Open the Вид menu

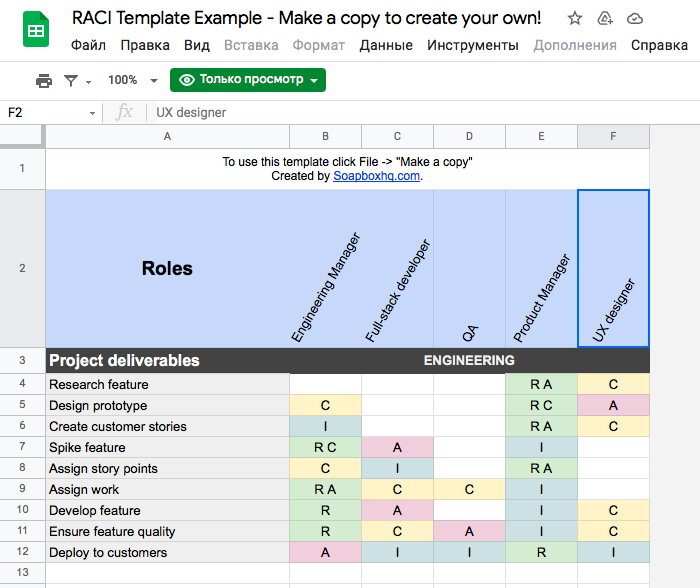coord(197,45)
